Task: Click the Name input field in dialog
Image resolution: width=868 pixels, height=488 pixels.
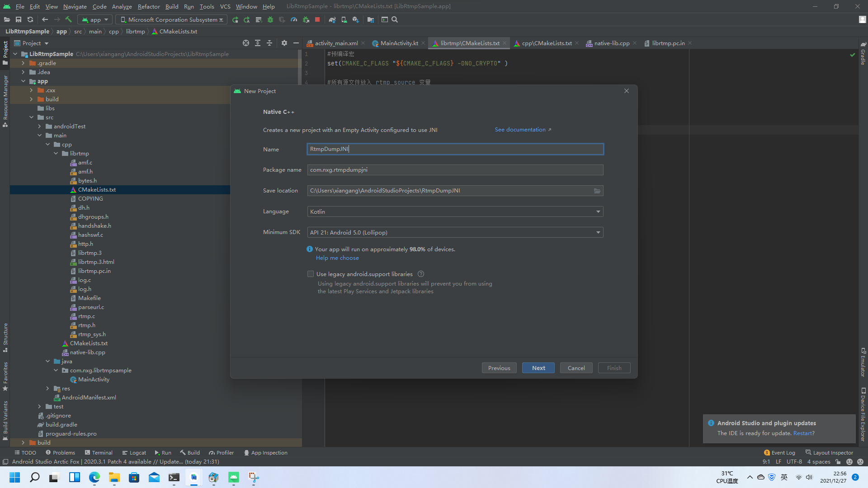Action: click(455, 149)
